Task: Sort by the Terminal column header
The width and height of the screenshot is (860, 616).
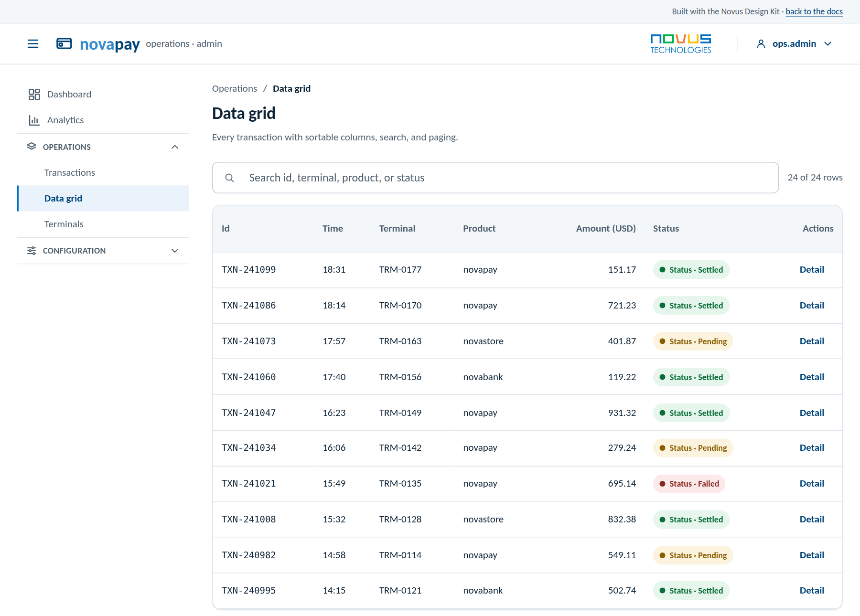Action: (x=397, y=229)
